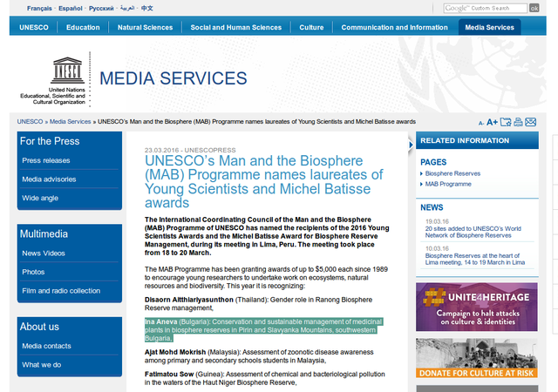Click the Ajat Mohd Mokrish name
The width and height of the screenshot is (558, 392).
coord(175,352)
